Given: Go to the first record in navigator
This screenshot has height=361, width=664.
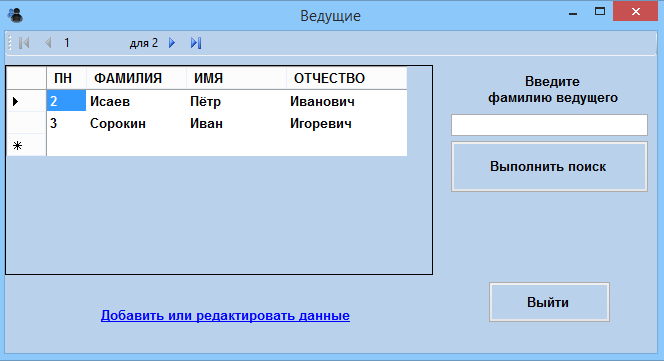Looking at the screenshot, I should click(x=24, y=43).
